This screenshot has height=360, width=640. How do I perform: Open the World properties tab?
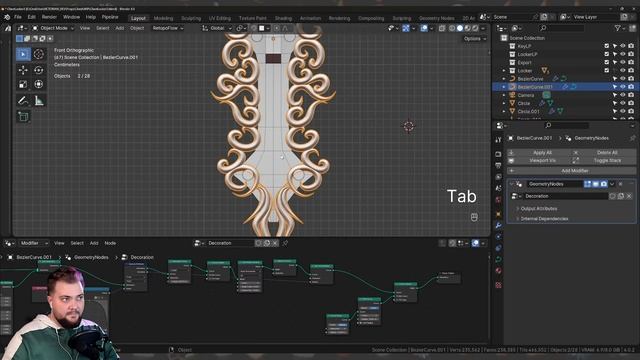click(x=498, y=200)
